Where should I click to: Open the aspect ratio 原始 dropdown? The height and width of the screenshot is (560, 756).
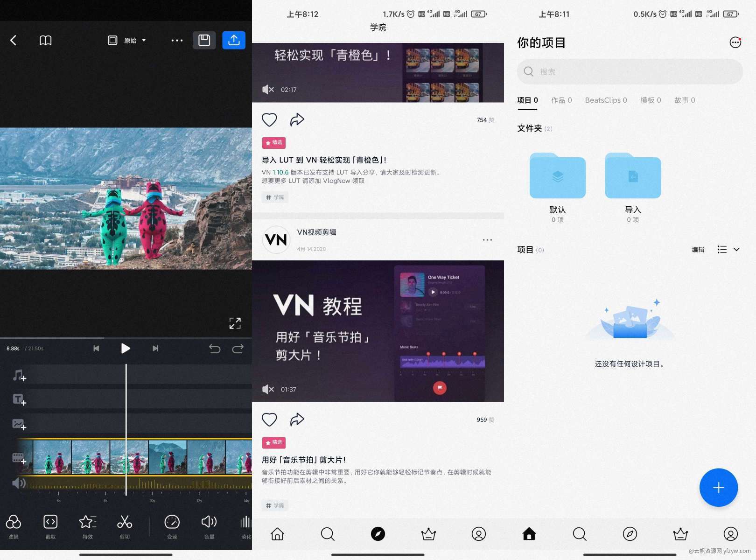[x=127, y=41]
